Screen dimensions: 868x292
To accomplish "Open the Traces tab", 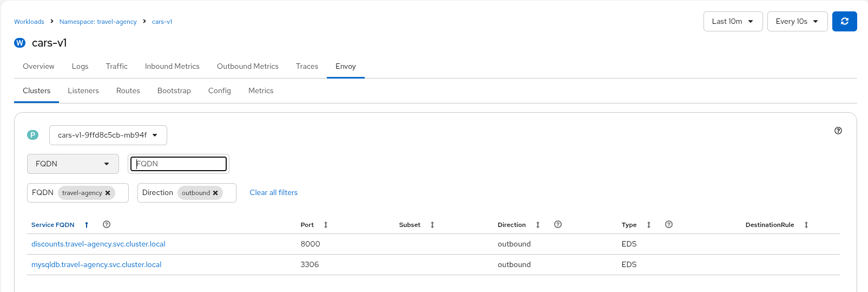I will tap(307, 66).
